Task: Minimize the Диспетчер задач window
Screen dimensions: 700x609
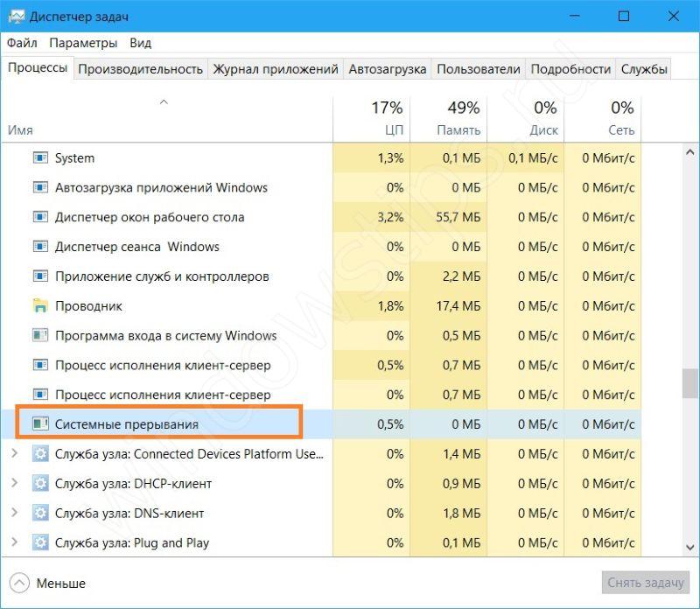Action: [x=574, y=17]
